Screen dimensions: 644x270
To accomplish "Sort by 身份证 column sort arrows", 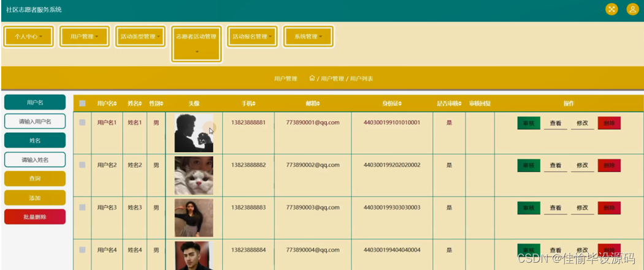I will 400,103.
